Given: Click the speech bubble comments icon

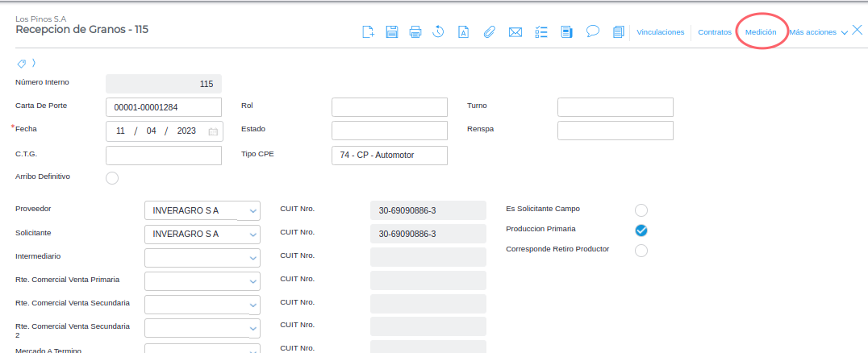Looking at the screenshot, I should coord(592,31).
